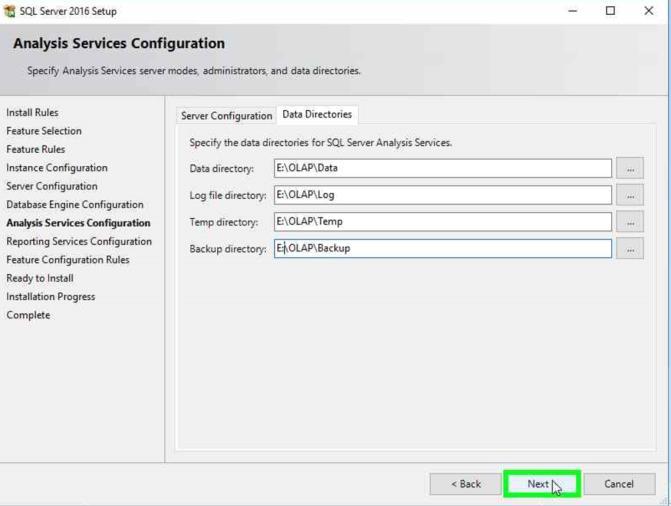The image size is (671, 506).
Task: Select the Server Configuration step in sidebar
Action: pyautogui.click(x=52, y=186)
